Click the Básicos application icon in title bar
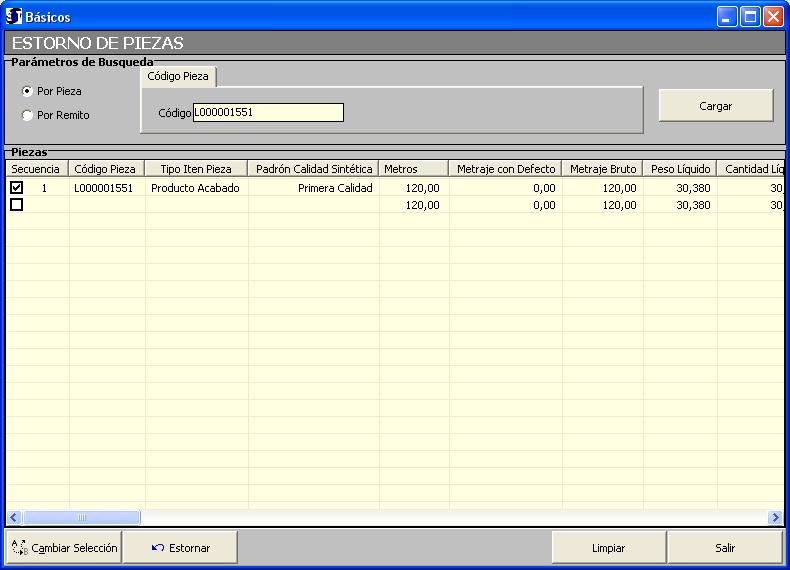790x570 pixels. click(x=14, y=17)
